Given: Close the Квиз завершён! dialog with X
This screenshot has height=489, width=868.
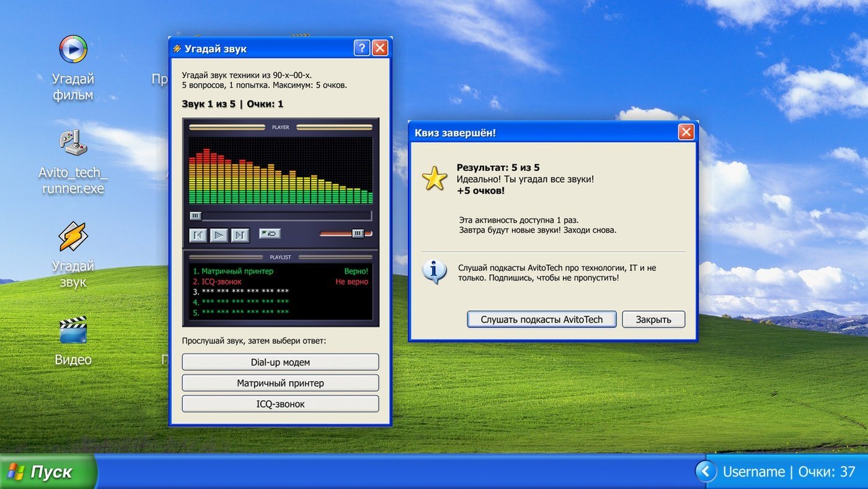Looking at the screenshot, I should coord(686,132).
